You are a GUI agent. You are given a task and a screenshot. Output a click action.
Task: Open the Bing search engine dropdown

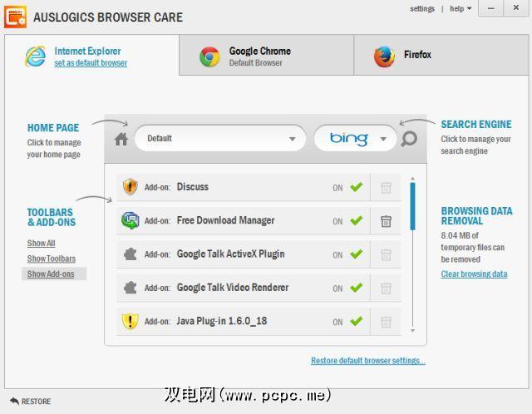click(355, 139)
